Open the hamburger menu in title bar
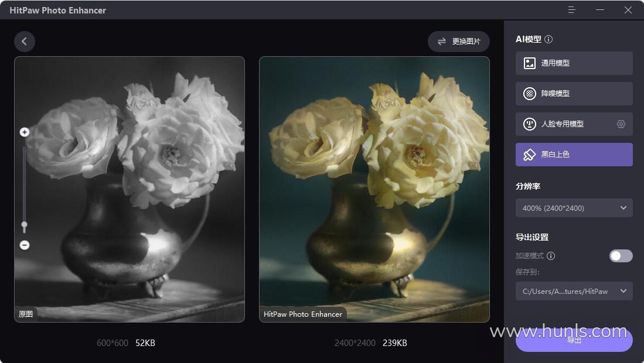The image size is (644, 363). 571,10
